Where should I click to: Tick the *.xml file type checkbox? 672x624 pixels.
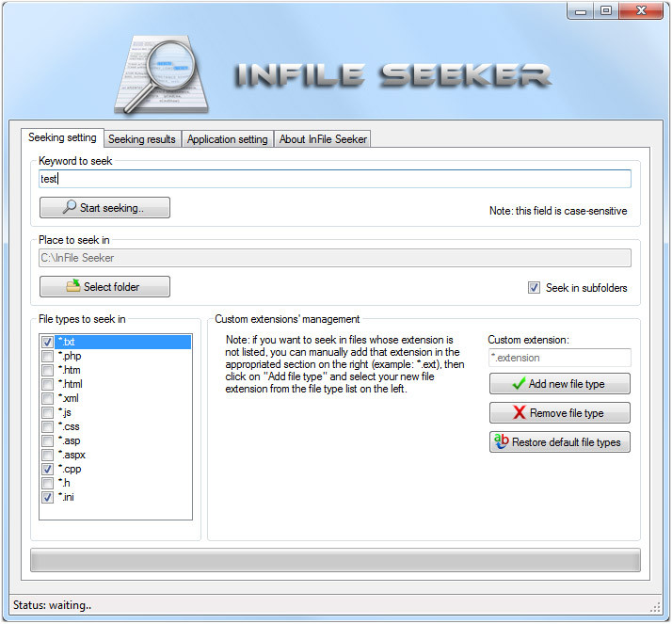click(x=47, y=398)
